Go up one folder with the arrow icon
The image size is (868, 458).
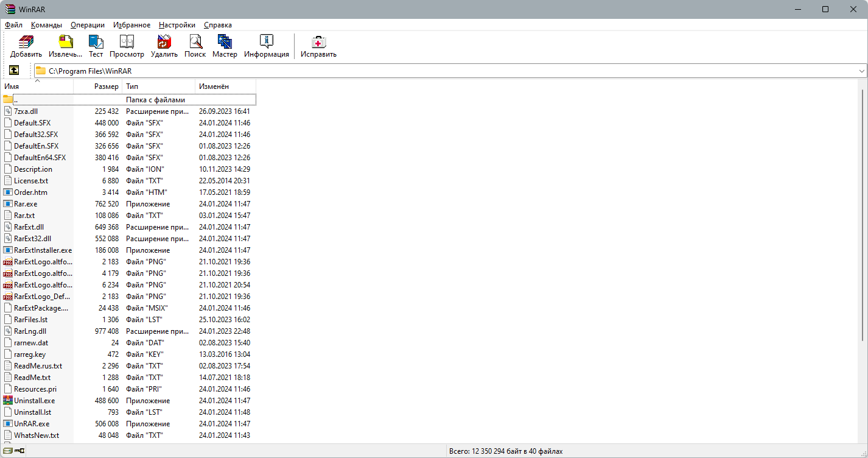(x=14, y=71)
